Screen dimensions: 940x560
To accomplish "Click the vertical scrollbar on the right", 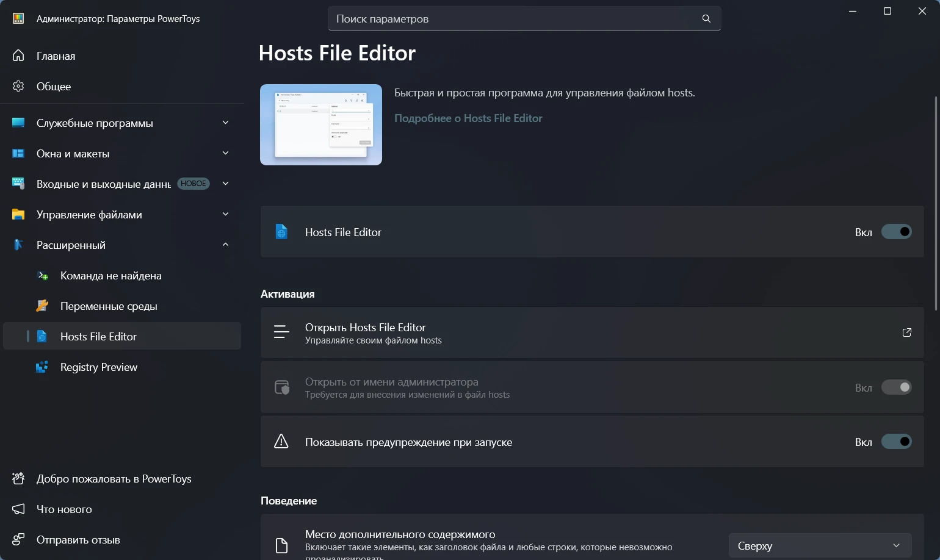I will tap(936, 203).
